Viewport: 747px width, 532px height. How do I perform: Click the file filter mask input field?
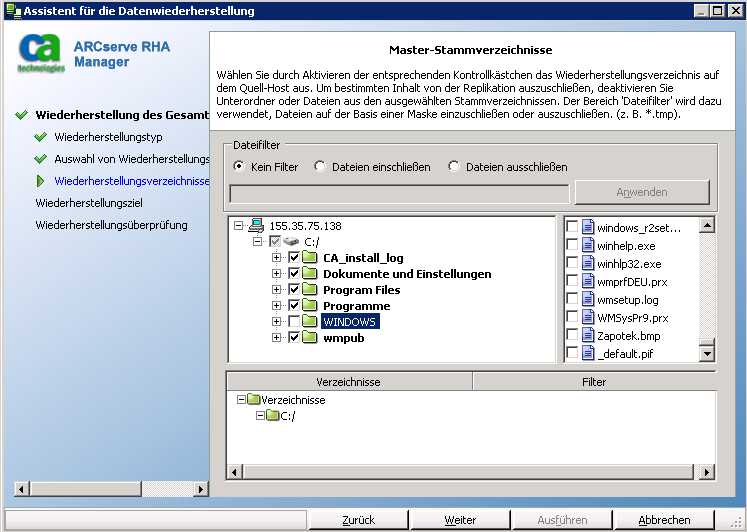pos(399,194)
